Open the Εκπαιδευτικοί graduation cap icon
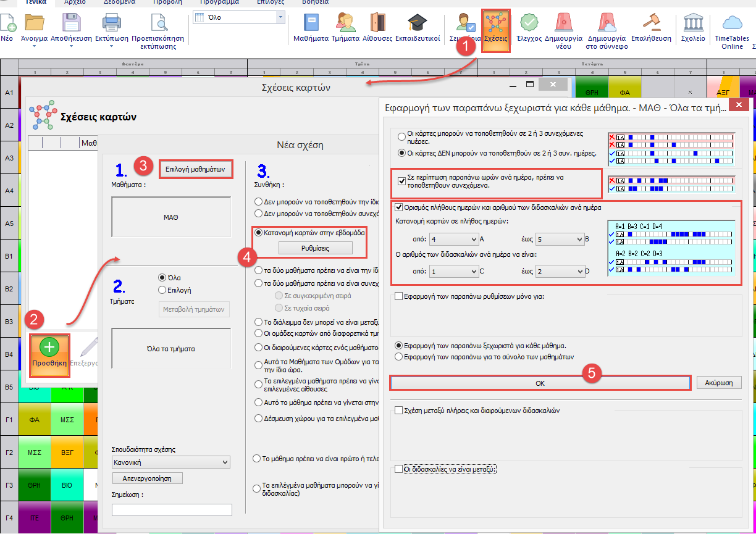 point(417,23)
